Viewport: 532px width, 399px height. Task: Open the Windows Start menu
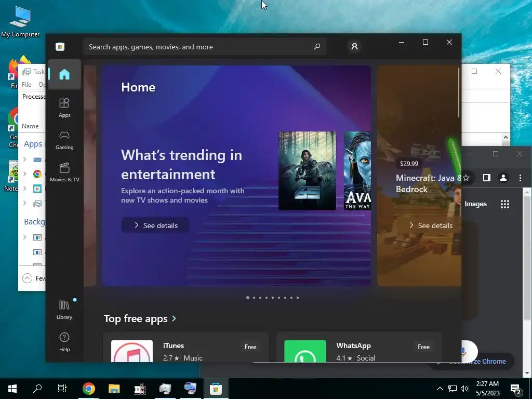tap(12, 389)
